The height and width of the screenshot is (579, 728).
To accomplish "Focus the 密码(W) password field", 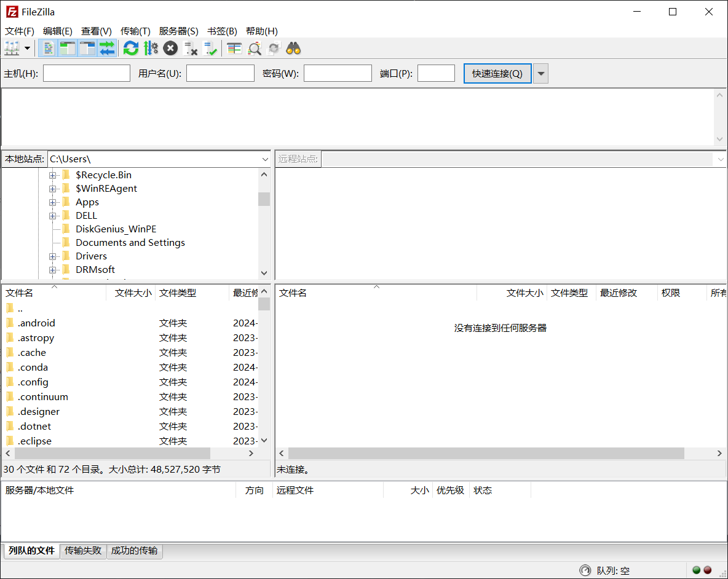I will pyautogui.click(x=338, y=73).
